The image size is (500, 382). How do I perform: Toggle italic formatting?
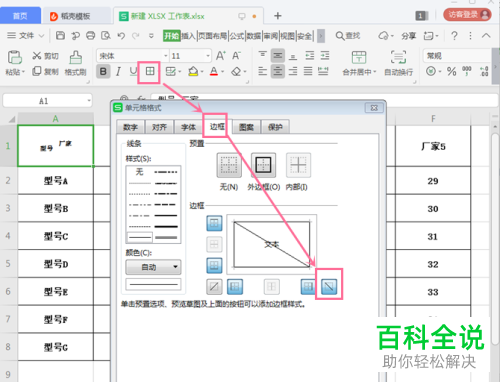click(118, 71)
